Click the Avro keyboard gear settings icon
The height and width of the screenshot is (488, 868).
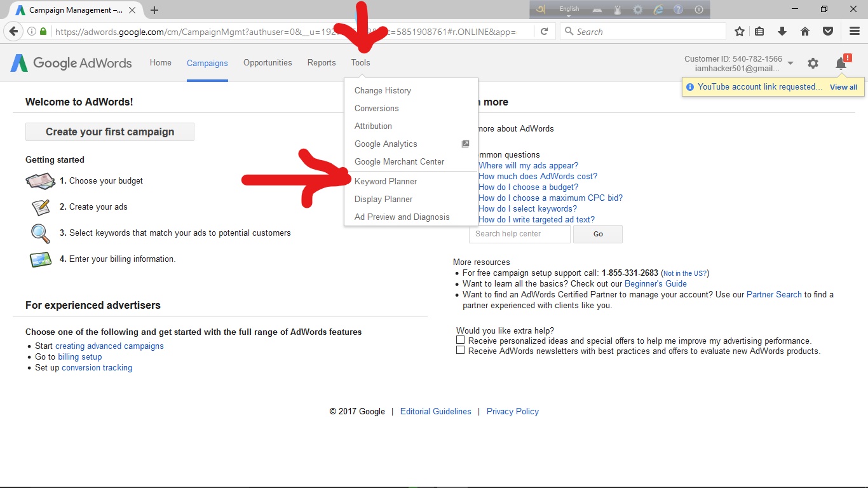pyautogui.click(x=638, y=10)
